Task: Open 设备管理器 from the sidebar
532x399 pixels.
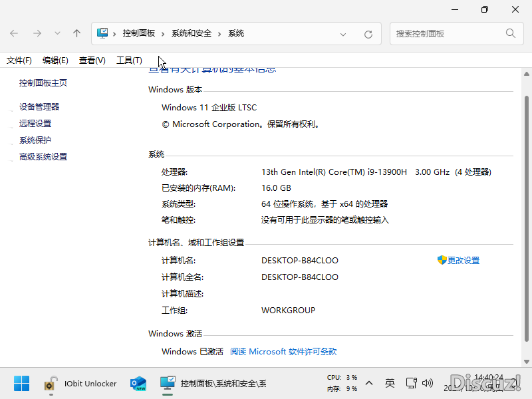Action: point(39,106)
